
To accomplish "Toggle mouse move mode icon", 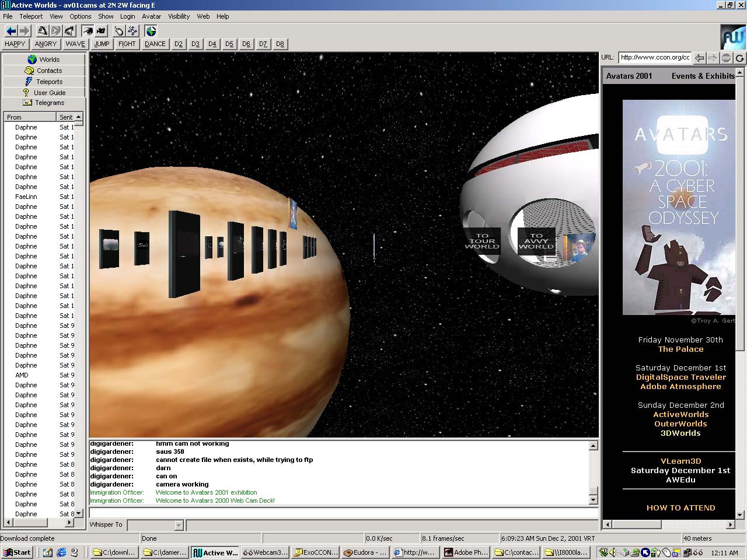I will [119, 31].
